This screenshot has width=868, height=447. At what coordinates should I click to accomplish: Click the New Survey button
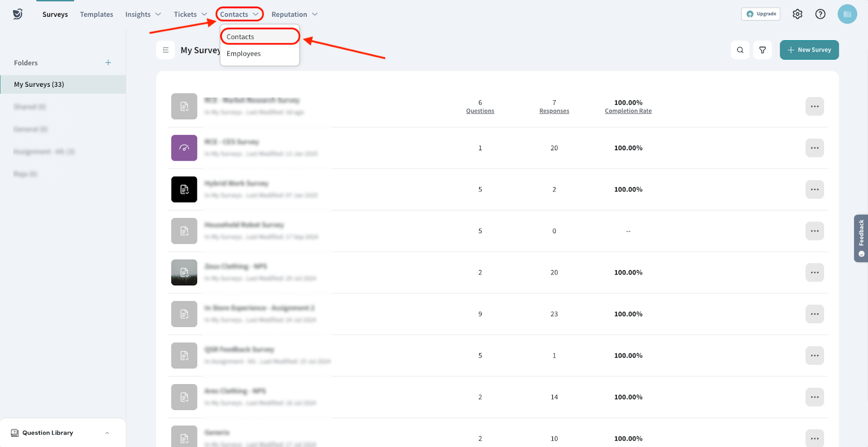[809, 50]
